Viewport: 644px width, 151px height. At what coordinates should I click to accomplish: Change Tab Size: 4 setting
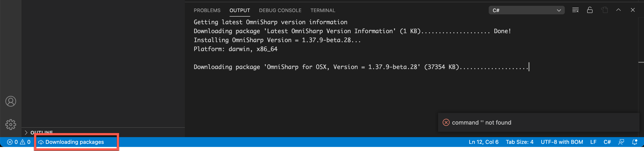pos(520,142)
